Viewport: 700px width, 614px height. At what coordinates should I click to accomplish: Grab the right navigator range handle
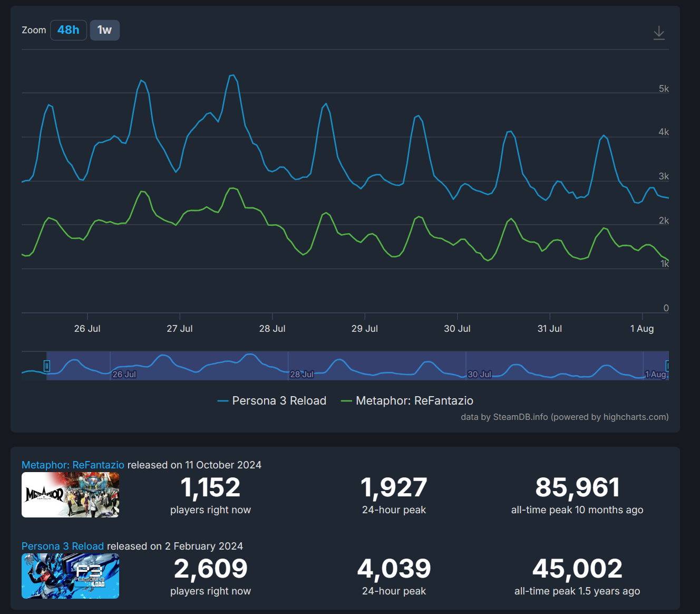[x=667, y=366]
